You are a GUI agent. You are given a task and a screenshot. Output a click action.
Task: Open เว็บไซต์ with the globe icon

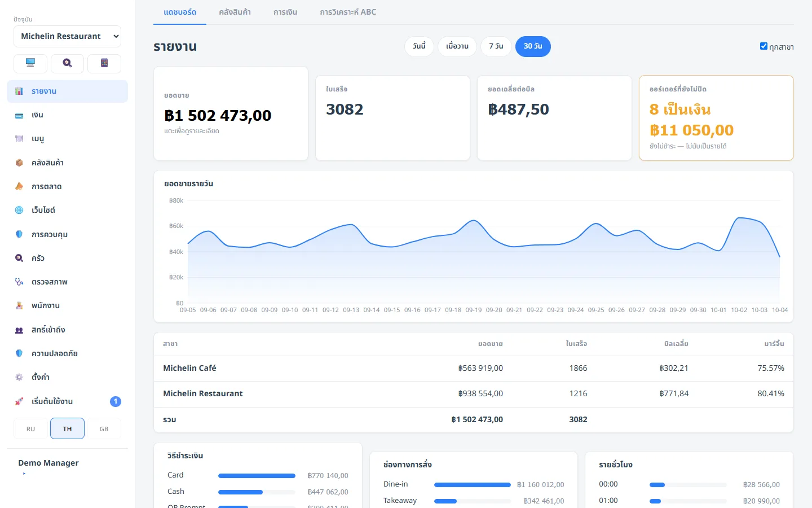click(67, 210)
